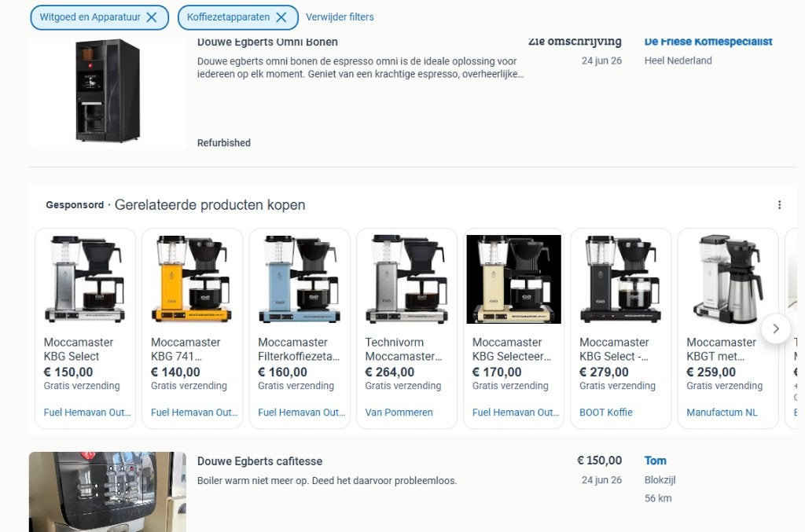Open Van Pommeren shop link
This screenshot has width=805, height=532.
click(x=399, y=413)
